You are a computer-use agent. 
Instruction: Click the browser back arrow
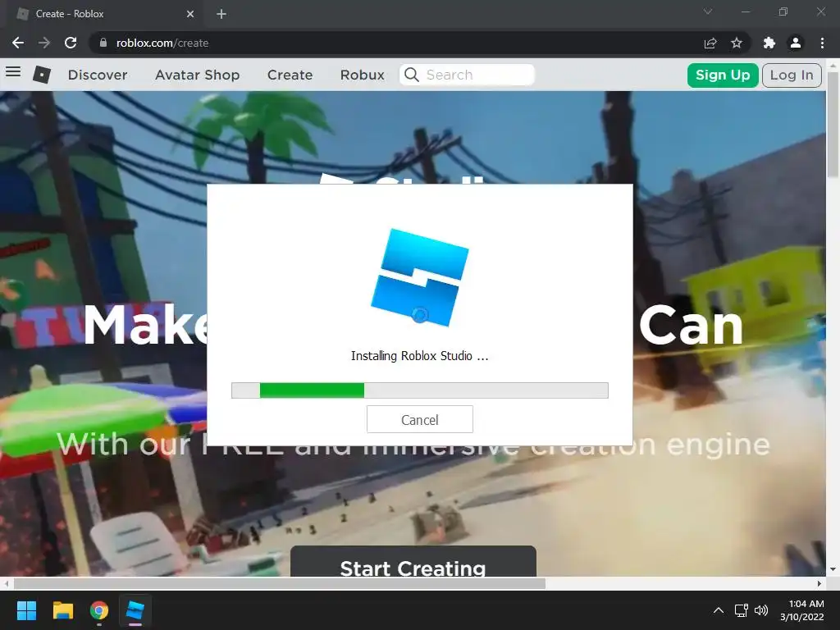(18, 43)
